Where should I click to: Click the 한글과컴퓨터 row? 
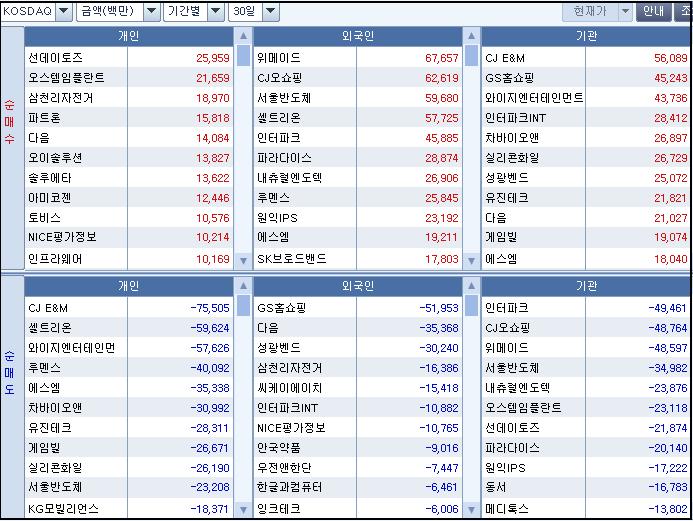(x=358, y=487)
